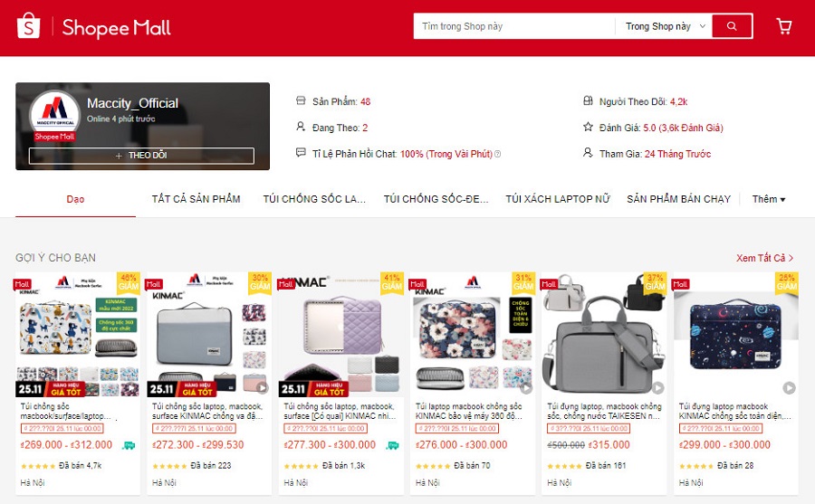The width and height of the screenshot is (815, 504).
Task: Click free shipping truck icon on first product
Action: [129, 445]
